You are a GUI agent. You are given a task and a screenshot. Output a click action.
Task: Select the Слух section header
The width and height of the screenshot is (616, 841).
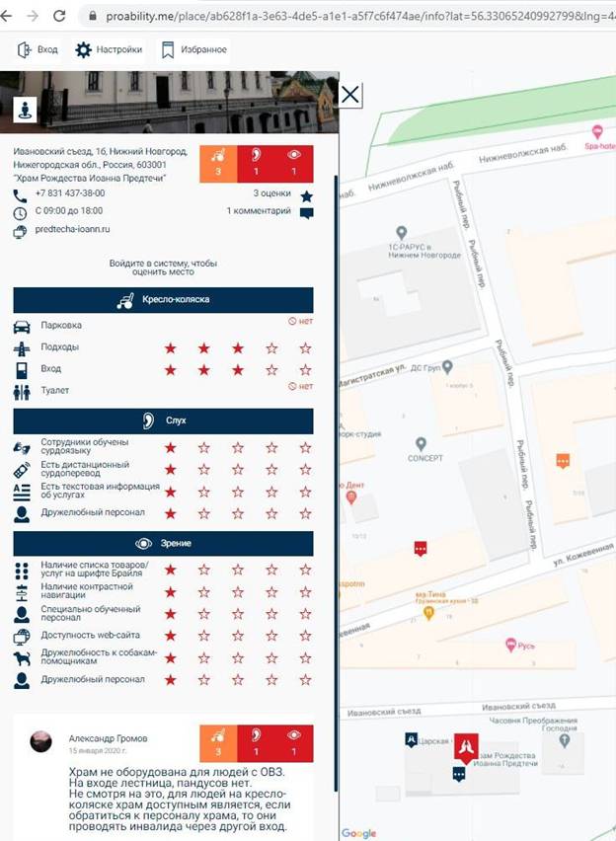pyautogui.click(x=163, y=421)
